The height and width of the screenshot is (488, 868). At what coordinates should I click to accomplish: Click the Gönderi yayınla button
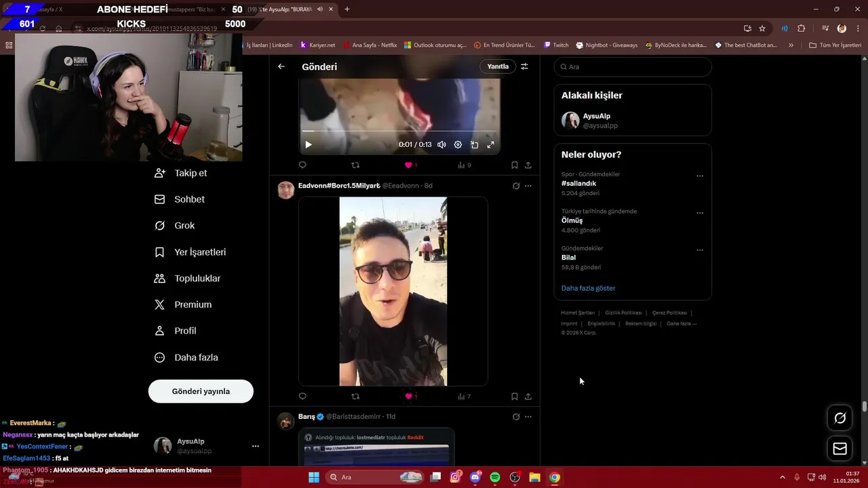201,391
